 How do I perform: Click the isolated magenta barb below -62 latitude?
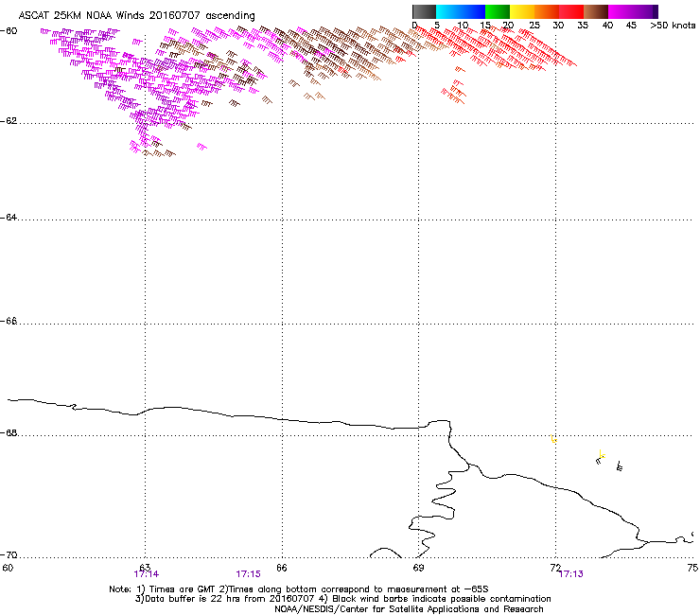click(x=201, y=147)
